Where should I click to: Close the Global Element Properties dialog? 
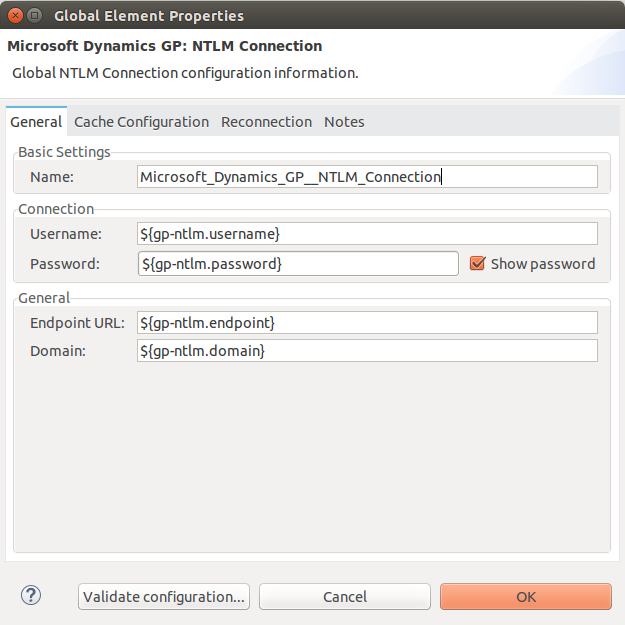pos(16,16)
